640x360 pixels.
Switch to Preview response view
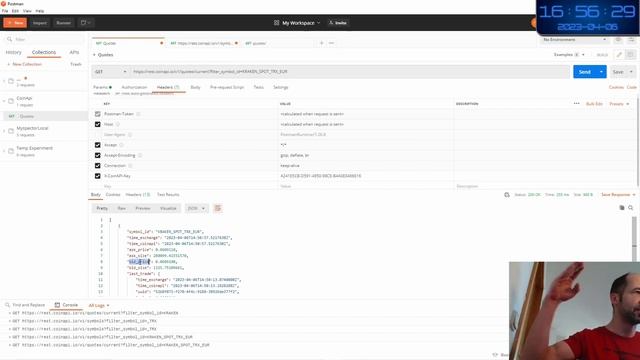(x=143, y=208)
